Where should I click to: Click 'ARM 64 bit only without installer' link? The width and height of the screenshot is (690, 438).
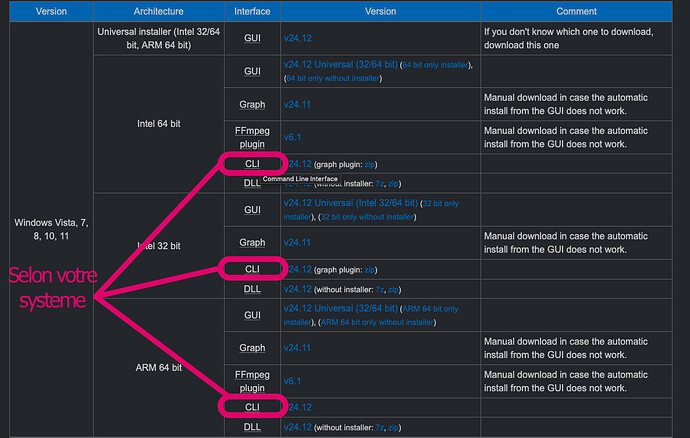click(x=375, y=322)
